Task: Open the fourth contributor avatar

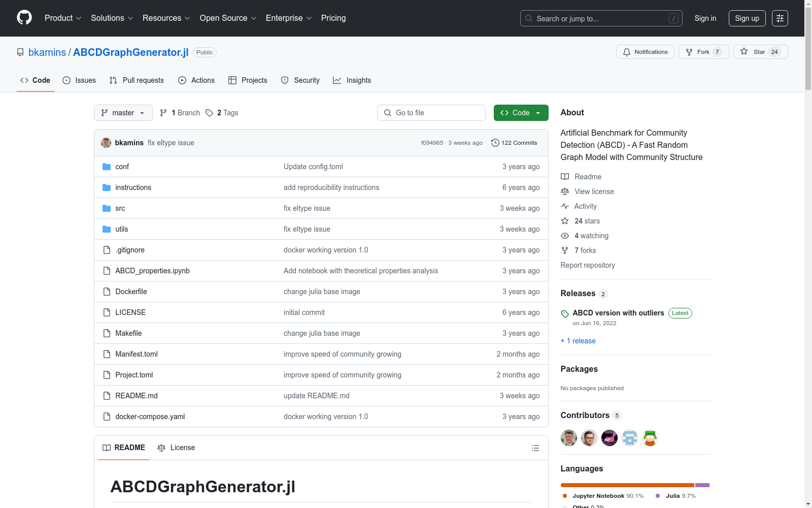Action: 630,438
